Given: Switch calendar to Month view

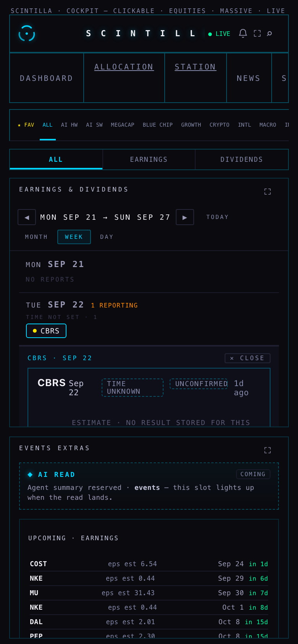Looking at the screenshot, I should tap(36, 237).
